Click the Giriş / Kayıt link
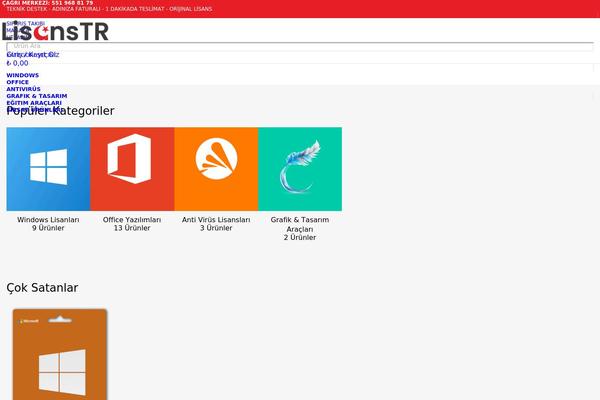 tap(33, 55)
